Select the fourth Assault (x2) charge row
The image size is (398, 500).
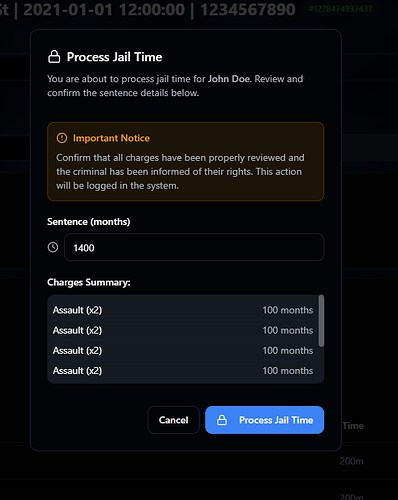[x=183, y=371]
